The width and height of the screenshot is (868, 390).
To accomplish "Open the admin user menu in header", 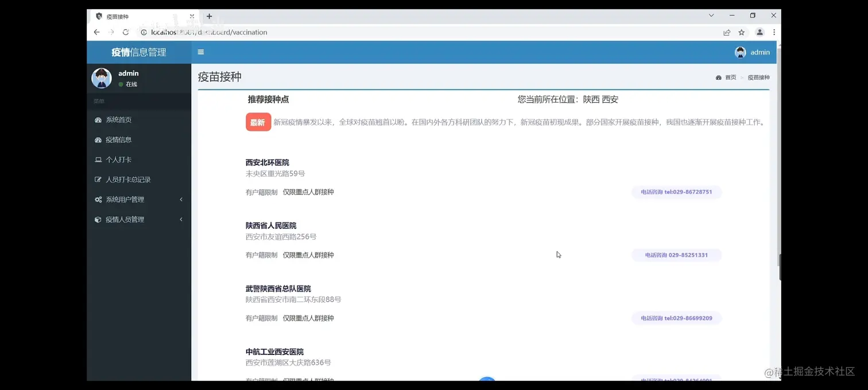I will 752,52.
